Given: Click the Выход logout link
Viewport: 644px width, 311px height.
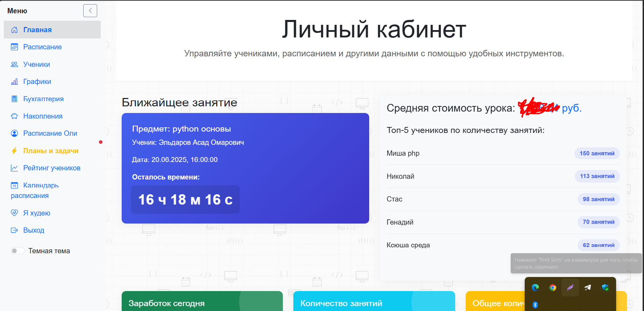Looking at the screenshot, I should (52, 230).
